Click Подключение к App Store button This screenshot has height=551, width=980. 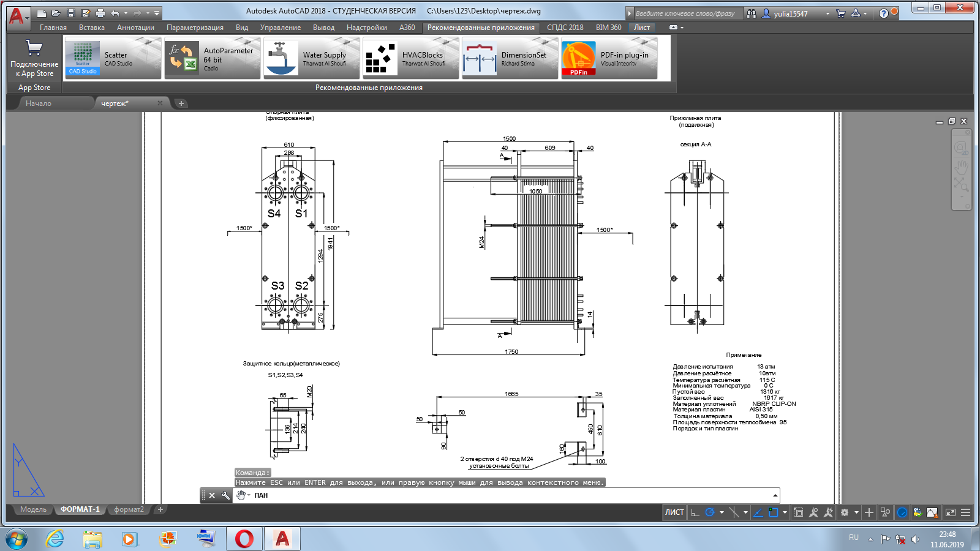(x=34, y=58)
